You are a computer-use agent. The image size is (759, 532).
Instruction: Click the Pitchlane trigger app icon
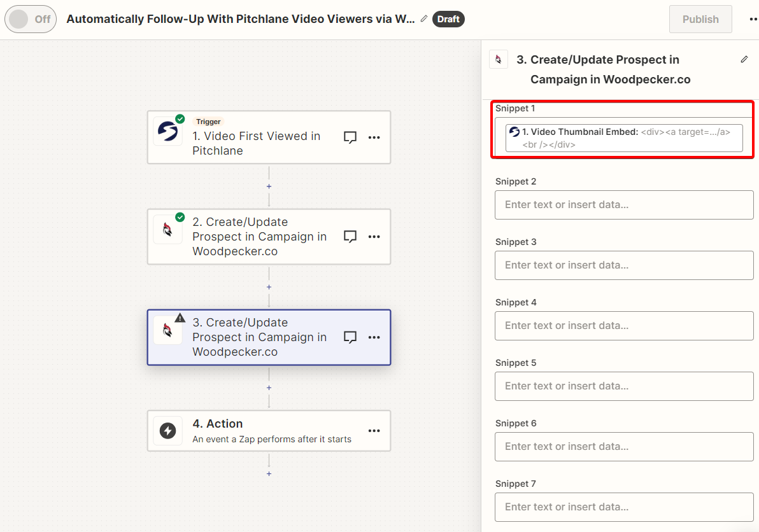tap(167, 131)
